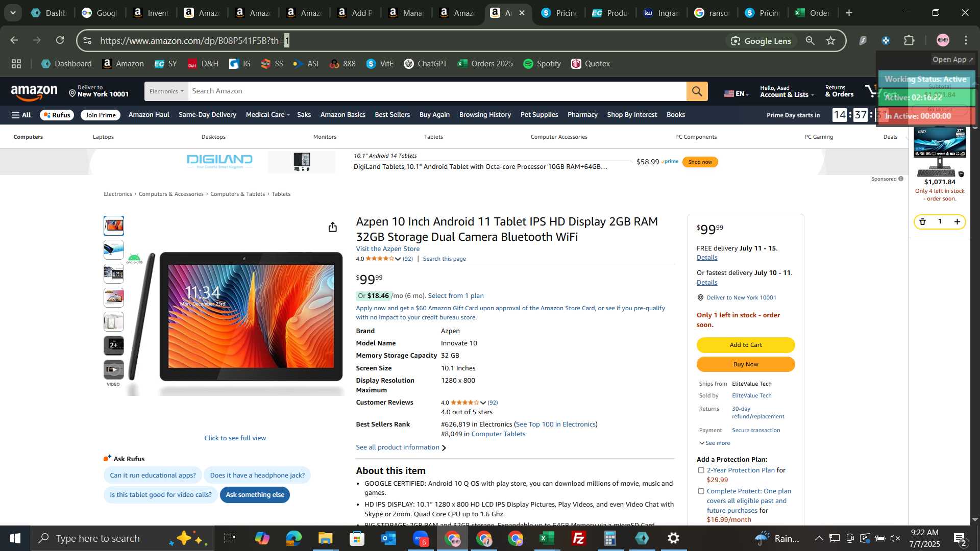
Task: Click Windows Start button
Action: tap(15, 538)
